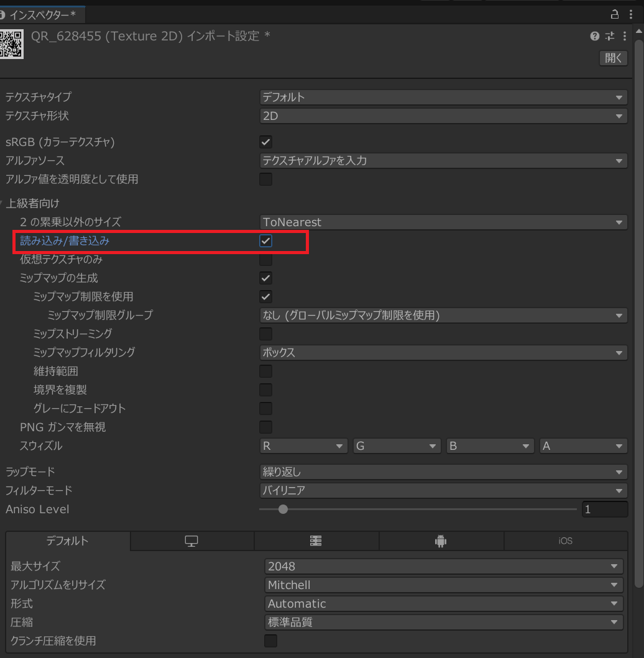644x658 pixels.
Task: Open the テクスチャタイプ dropdown
Action: [443, 97]
